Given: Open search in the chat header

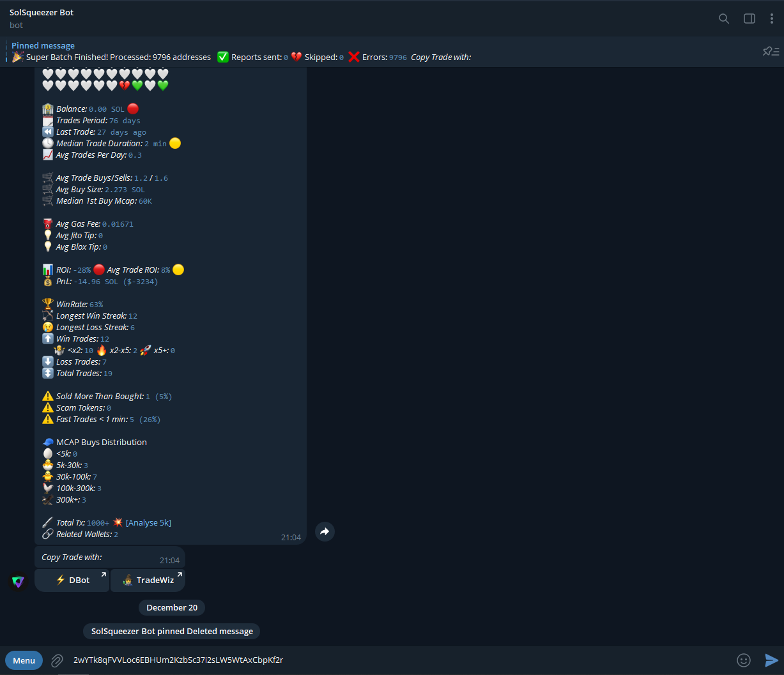Looking at the screenshot, I should point(724,19).
